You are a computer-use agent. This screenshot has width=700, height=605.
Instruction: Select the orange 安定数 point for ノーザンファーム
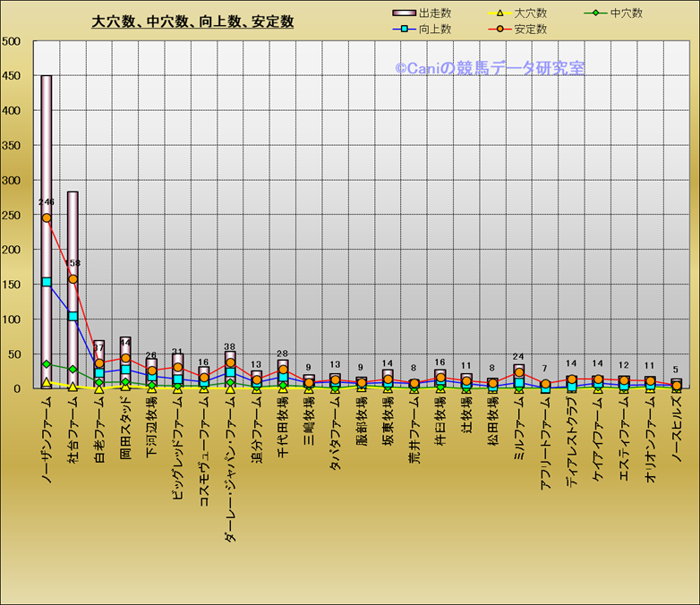(x=47, y=217)
